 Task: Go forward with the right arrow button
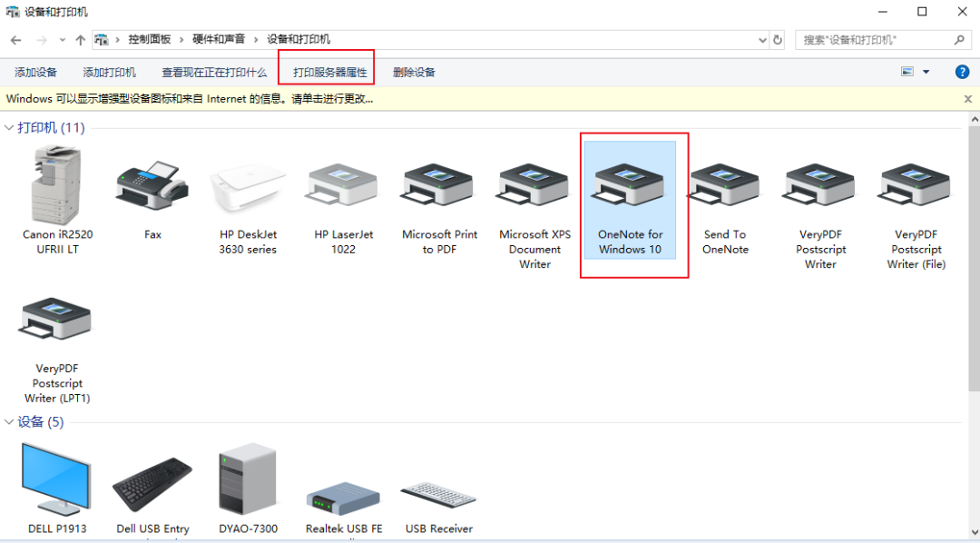pyautogui.click(x=41, y=40)
